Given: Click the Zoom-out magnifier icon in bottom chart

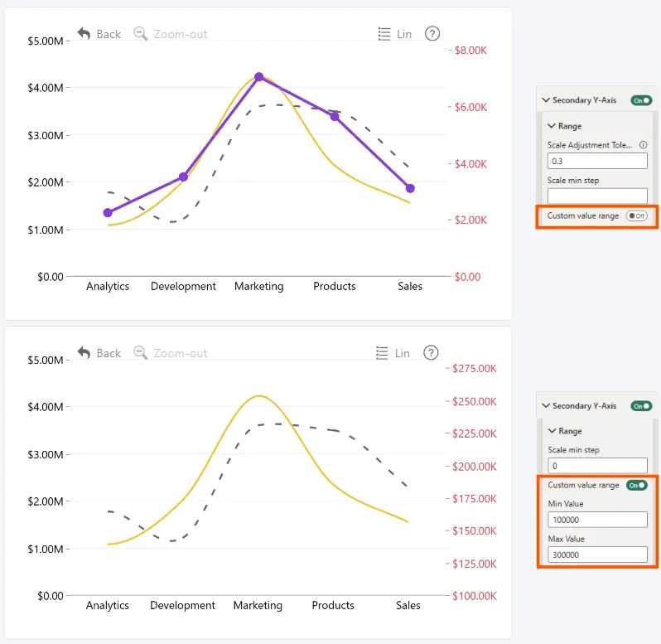Looking at the screenshot, I should [140, 352].
